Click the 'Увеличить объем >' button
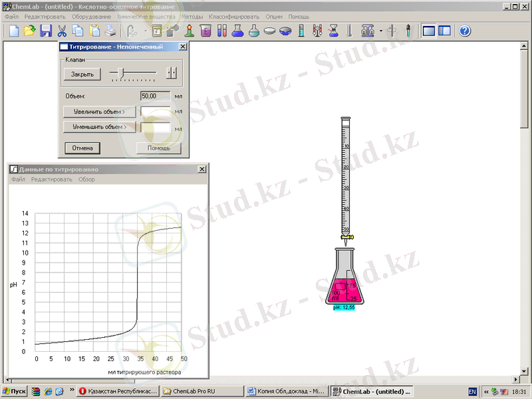The height and width of the screenshot is (399, 532). pyautogui.click(x=99, y=112)
